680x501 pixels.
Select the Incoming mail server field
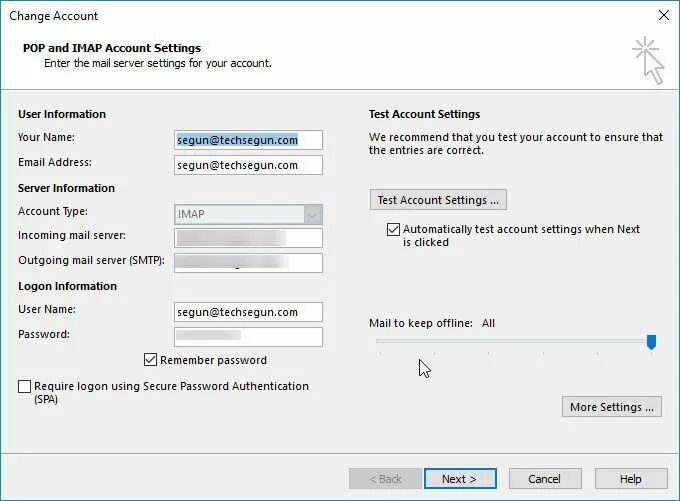(248, 238)
